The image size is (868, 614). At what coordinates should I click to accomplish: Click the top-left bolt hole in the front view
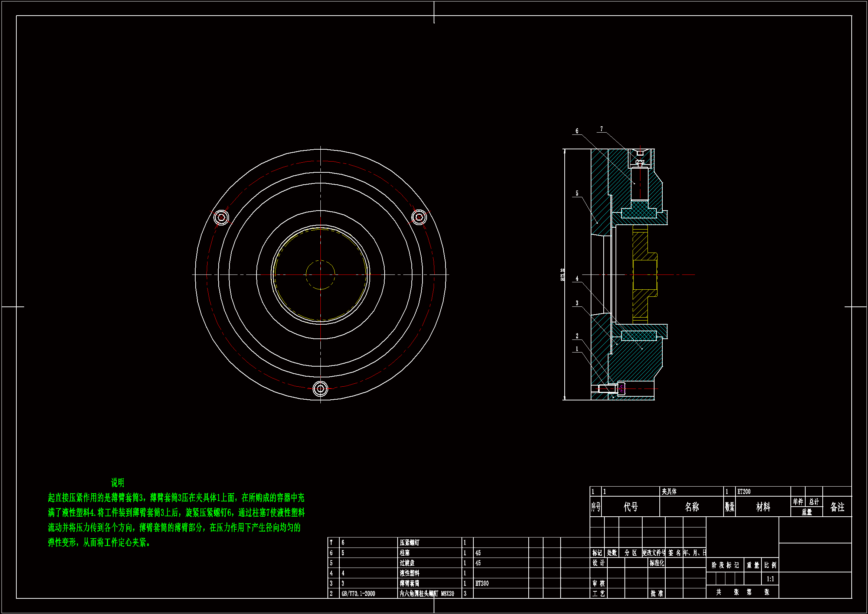point(221,217)
